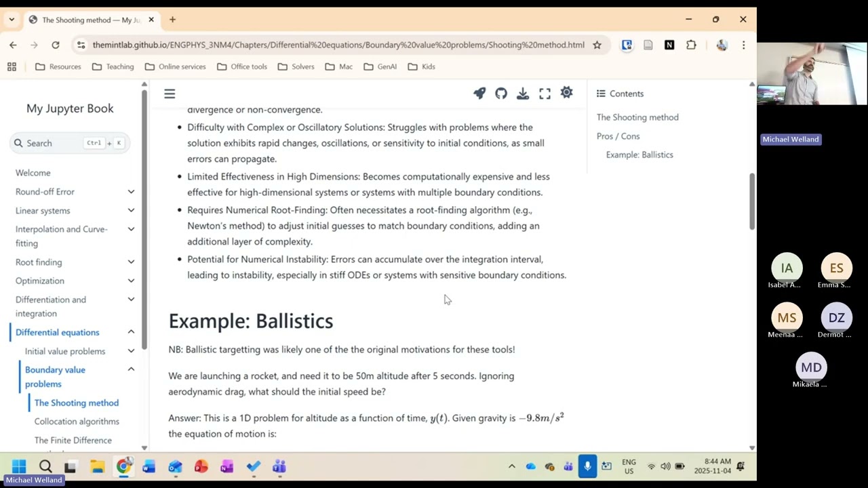Open the Chrome profile avatar

tap(722, 45)
